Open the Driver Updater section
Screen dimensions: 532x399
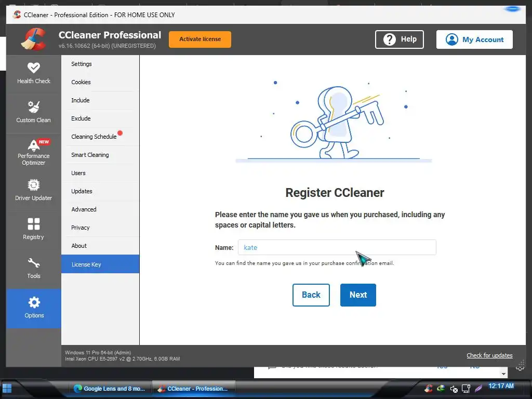pyautogui.click(x=34, y=190)
